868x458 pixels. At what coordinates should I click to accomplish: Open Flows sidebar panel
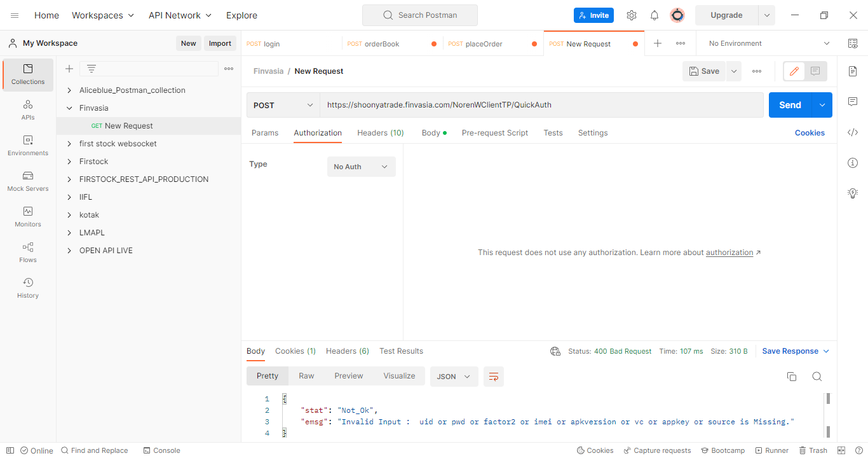28,253
